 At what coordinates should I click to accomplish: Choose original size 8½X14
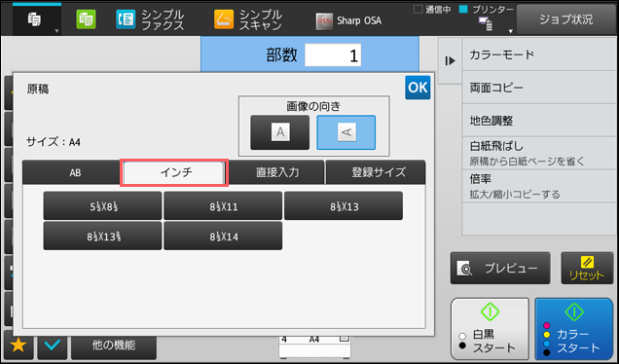tap(223, 236)
